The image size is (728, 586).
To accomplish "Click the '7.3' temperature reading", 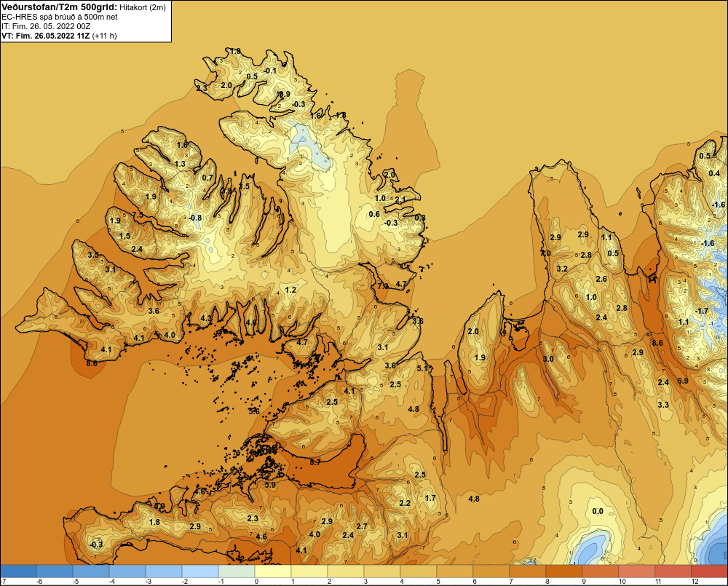I will (383, 286).
